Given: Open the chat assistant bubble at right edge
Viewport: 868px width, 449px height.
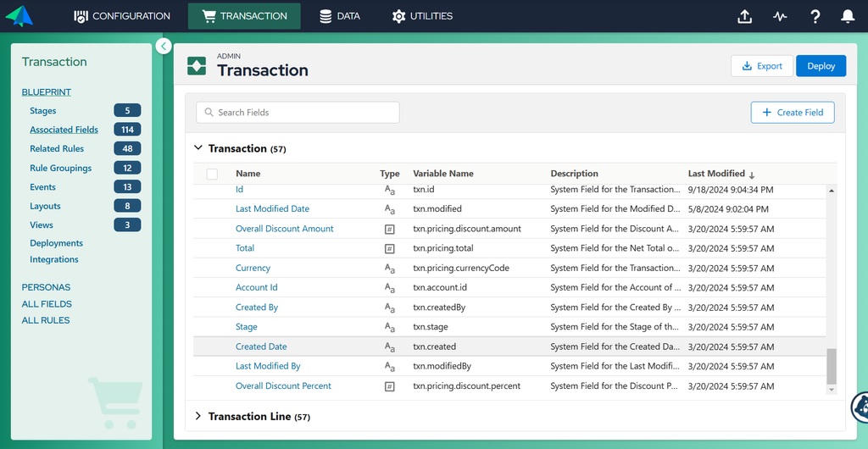Looking at the screenshot, I should pyautogui.click(x=860, y=407).
